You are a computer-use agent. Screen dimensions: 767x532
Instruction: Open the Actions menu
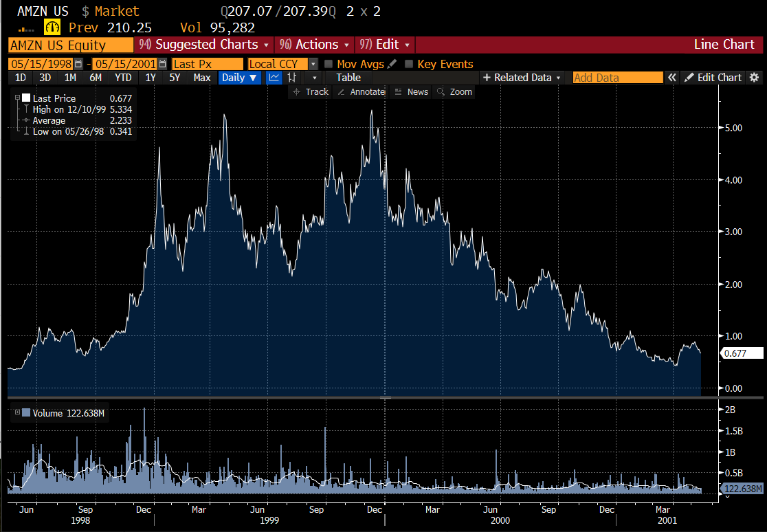click(x=314, y=45)
